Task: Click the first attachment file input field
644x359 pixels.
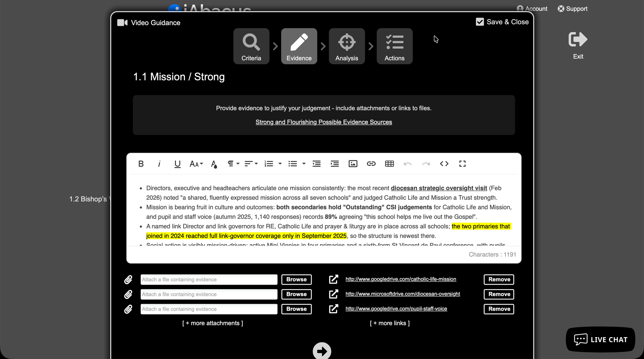Action: point(209,279)
